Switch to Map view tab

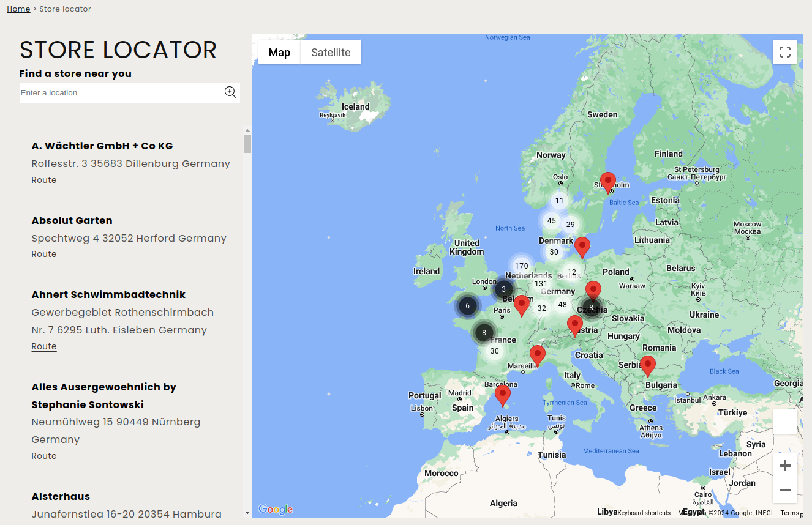279,52
